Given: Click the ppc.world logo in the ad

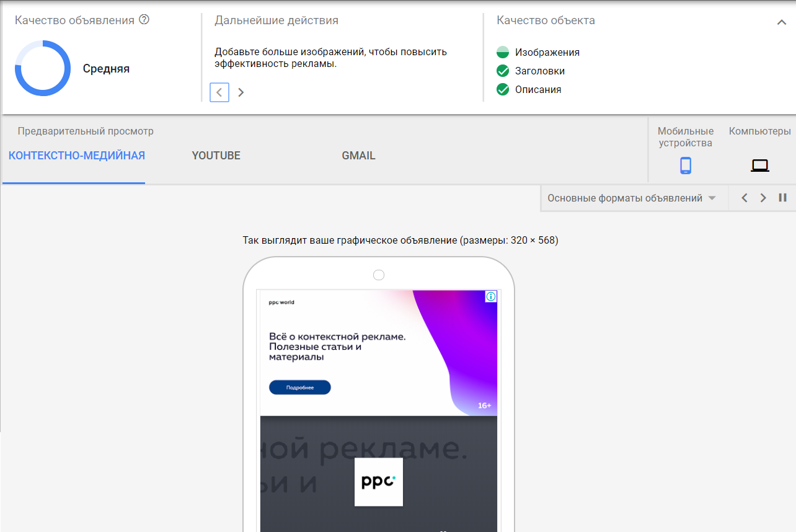Looking at the screenshot, I should (281, 303).
